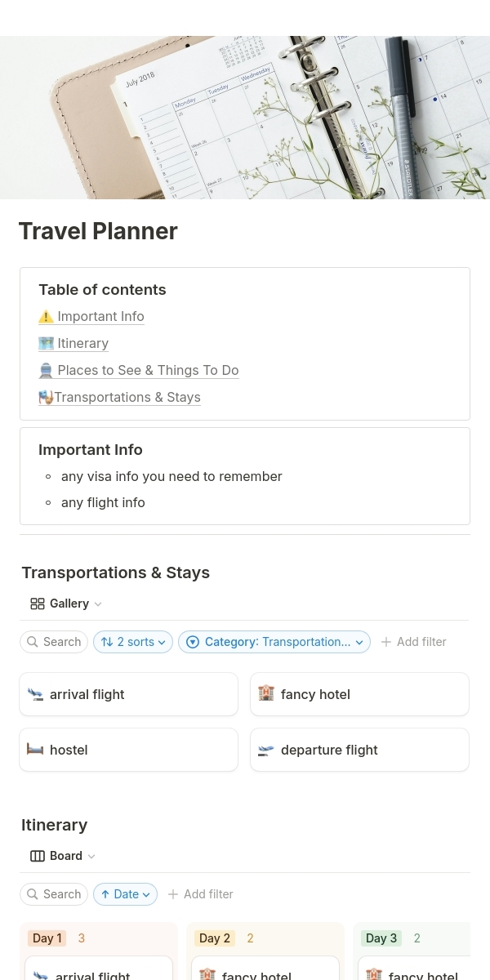Expand the Category: Transportation filter
Viewport: 490px width, 980px height.
click(274, 642)
